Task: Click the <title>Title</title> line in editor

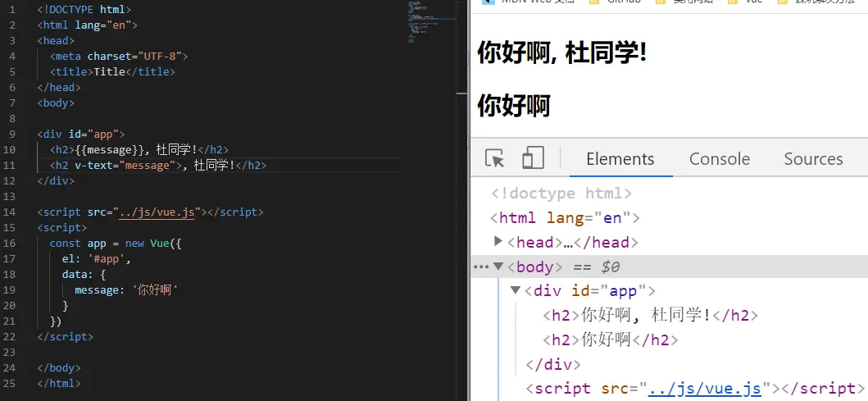Action: (x=112, y=71)
